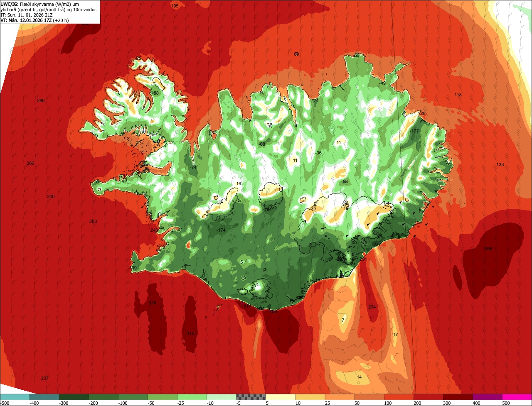The width and height of the screenshot is (532, 406).
Task: Select the palest green -10 to -5 swatch
Action: pos(221,397)
